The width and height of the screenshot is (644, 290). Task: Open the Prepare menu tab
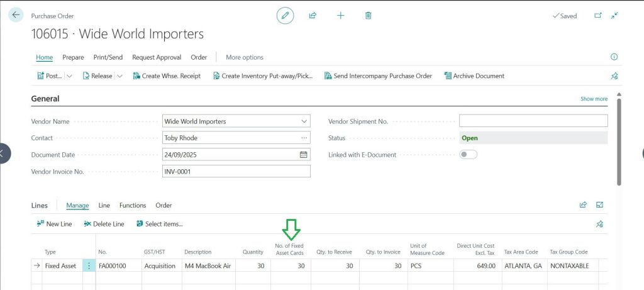point(73,57)
